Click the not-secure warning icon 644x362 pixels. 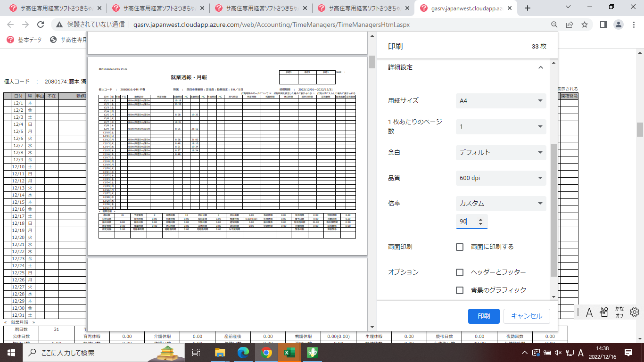(x=59, y=25)
